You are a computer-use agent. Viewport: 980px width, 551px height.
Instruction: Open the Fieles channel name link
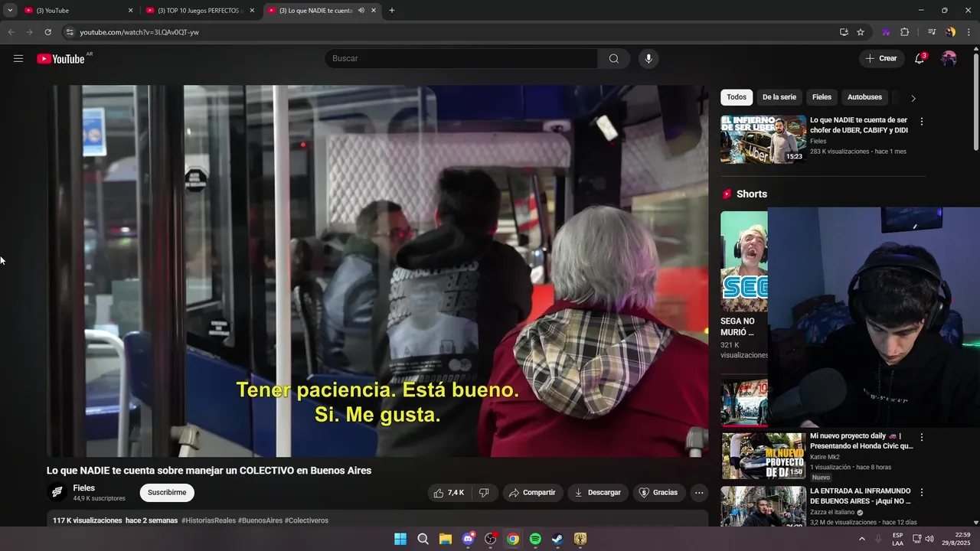pos(84,488)
